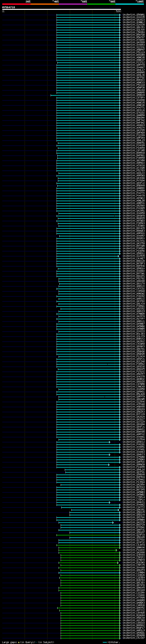Select label UniRef100_C1KTT2

point(133,507)
